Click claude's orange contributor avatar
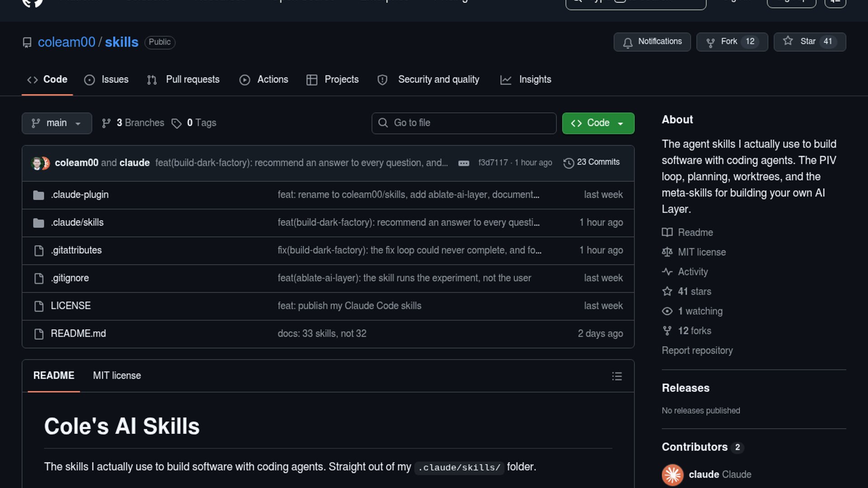Image resolution: width=868 pixels, height=488 pixels. pyautogui.click(x=672, y=474)
